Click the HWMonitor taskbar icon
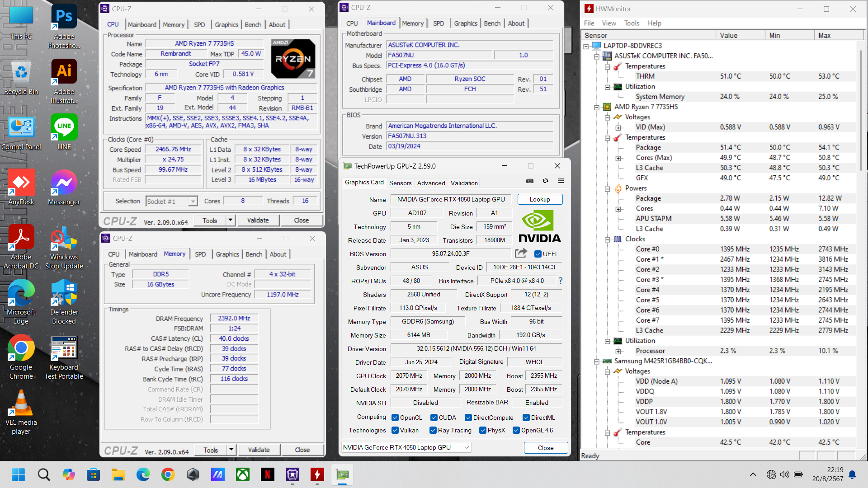The image size is (868, 488). tap(317, 474)
